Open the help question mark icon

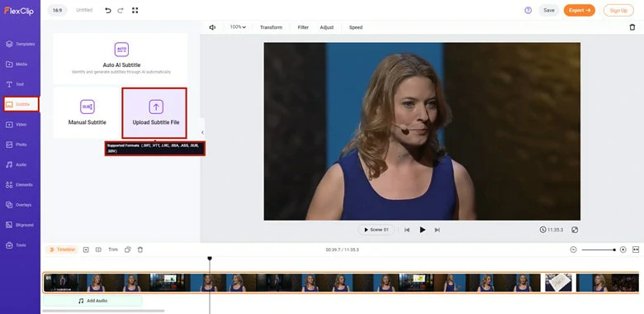[528, 10]
